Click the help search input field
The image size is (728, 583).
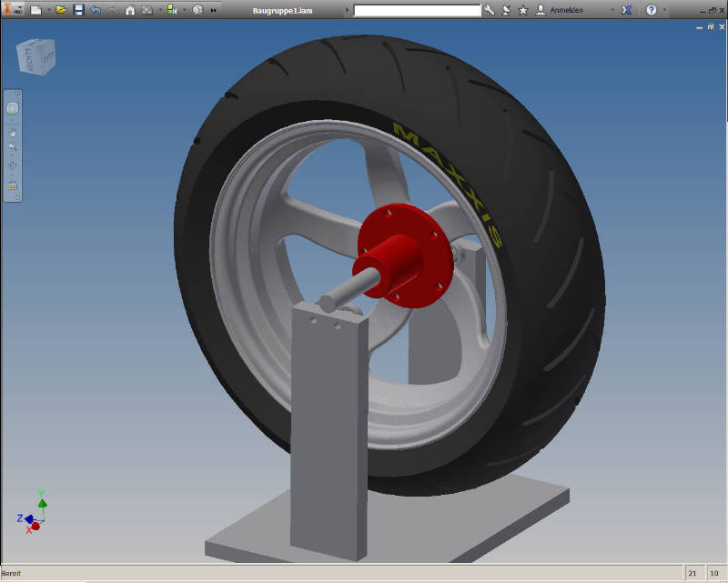pos(417,10)
